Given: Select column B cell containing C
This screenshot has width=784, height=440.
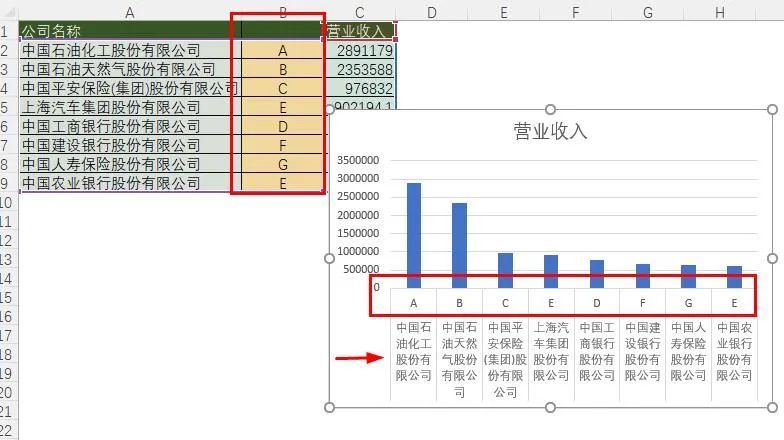Looking at the screenshot, I should pyautogui.click(x=282, y=88).
